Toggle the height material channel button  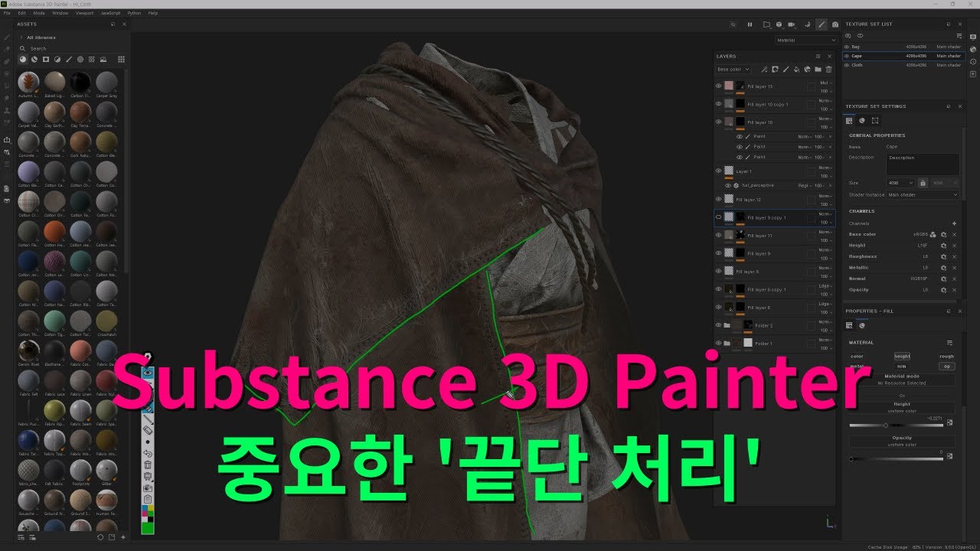(902, 356)
